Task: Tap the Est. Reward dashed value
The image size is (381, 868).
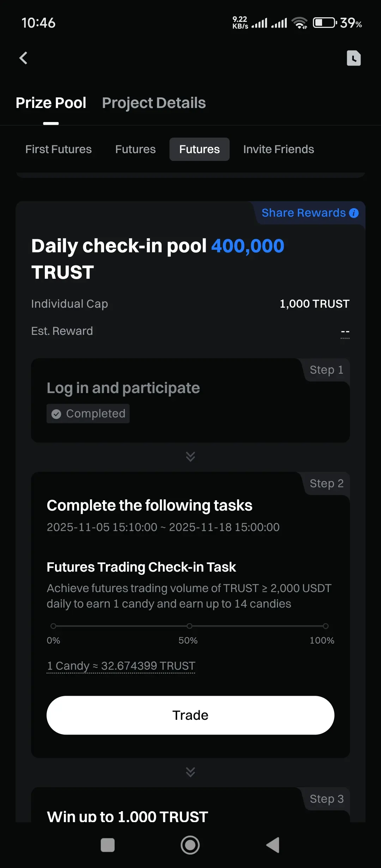Action: click(x=345, y=332)
